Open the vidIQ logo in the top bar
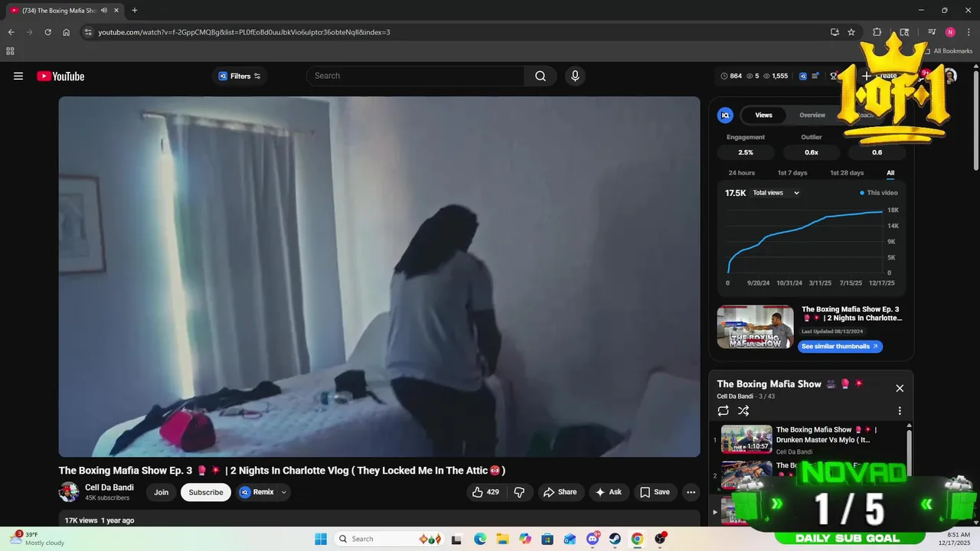The width and height of the screenshot is (980, 551). (803, 76)
